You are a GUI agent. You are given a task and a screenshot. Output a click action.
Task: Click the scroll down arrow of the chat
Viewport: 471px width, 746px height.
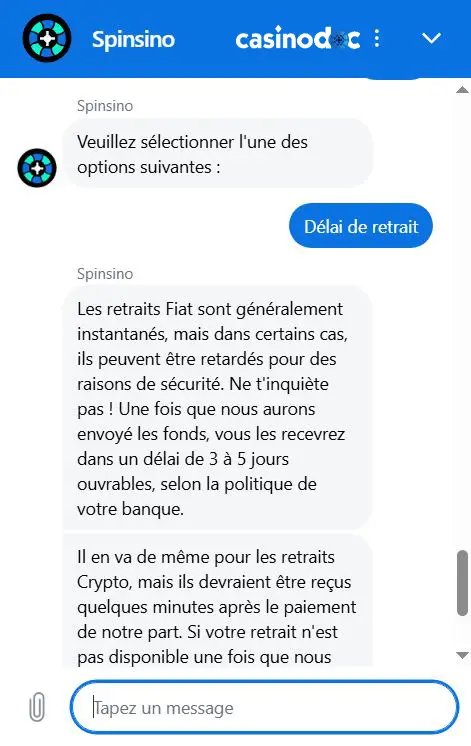point(462,655)
